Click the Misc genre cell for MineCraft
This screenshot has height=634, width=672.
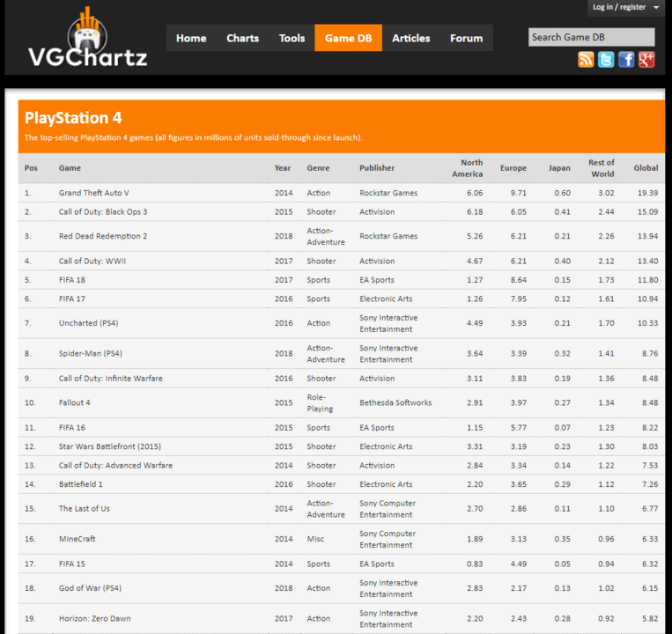pyautogui.click(x=315, y=539)
